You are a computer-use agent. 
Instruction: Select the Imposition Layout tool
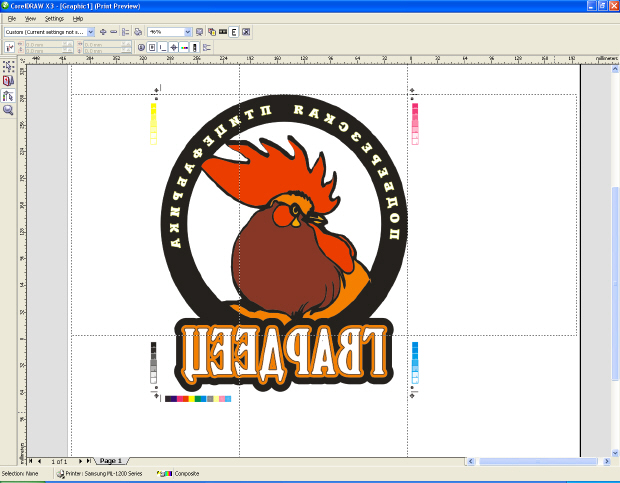tap(8, 81)
